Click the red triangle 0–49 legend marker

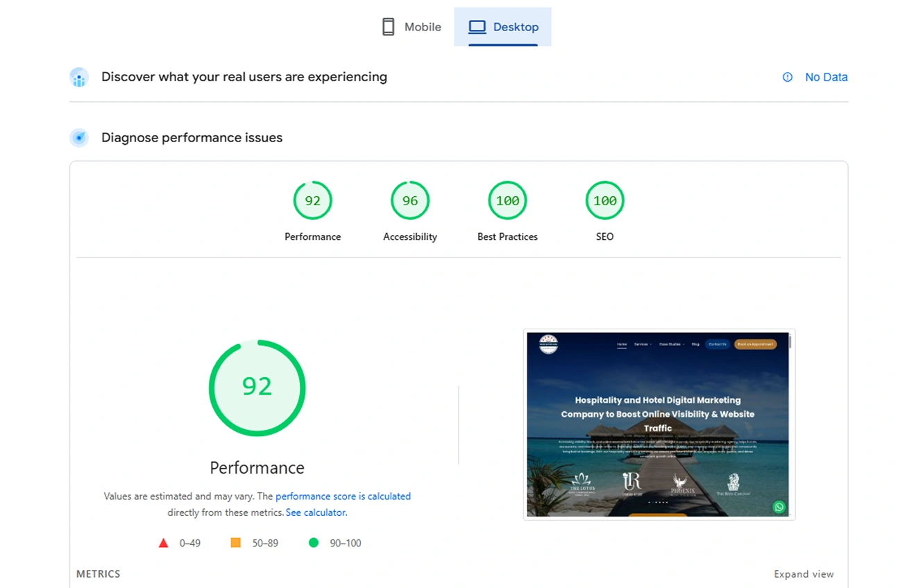coord(164,543)
